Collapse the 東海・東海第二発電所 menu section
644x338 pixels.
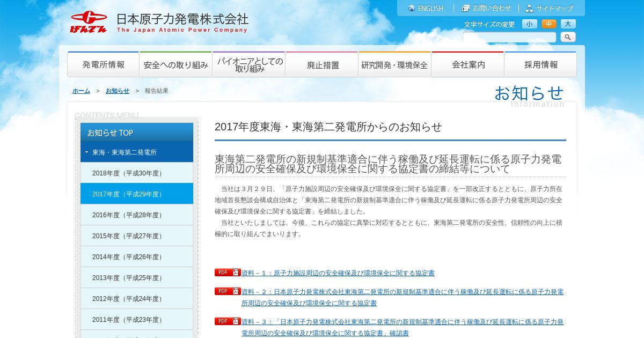[x=137, y=152]
